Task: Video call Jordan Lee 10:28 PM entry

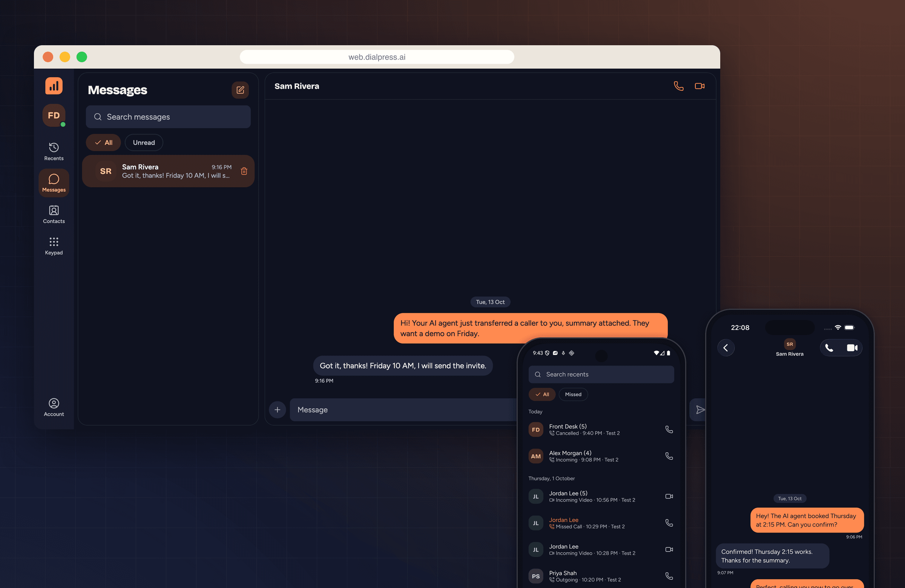Action: (669, 550)
